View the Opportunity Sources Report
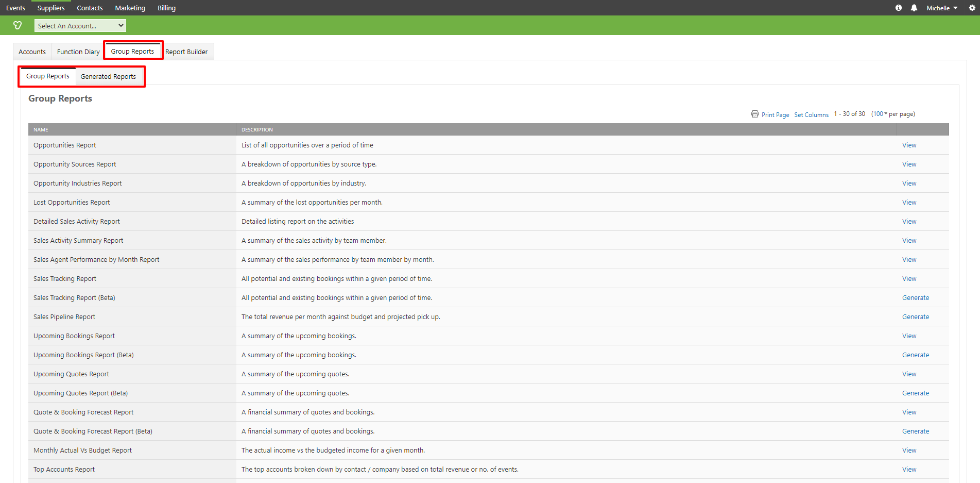The image size is (980, 483). 909,164
